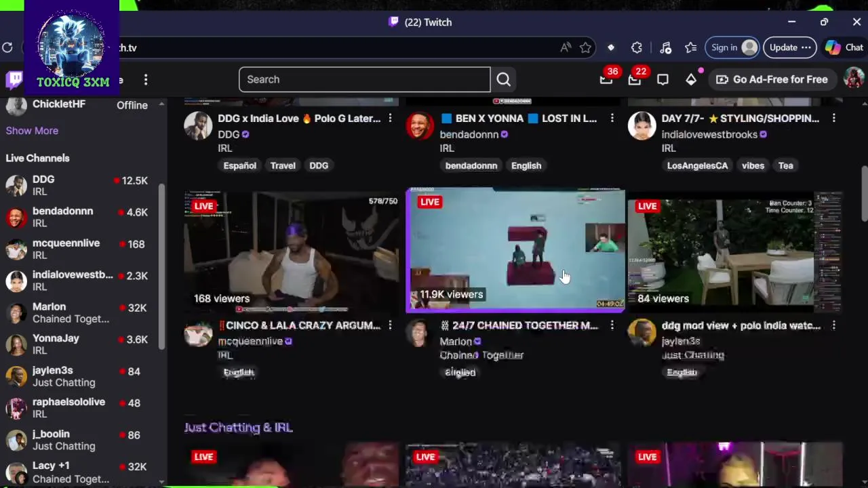868x488 pixels.
Task: Select the bendadonnn tag
Action: click(x=471, y=165)
